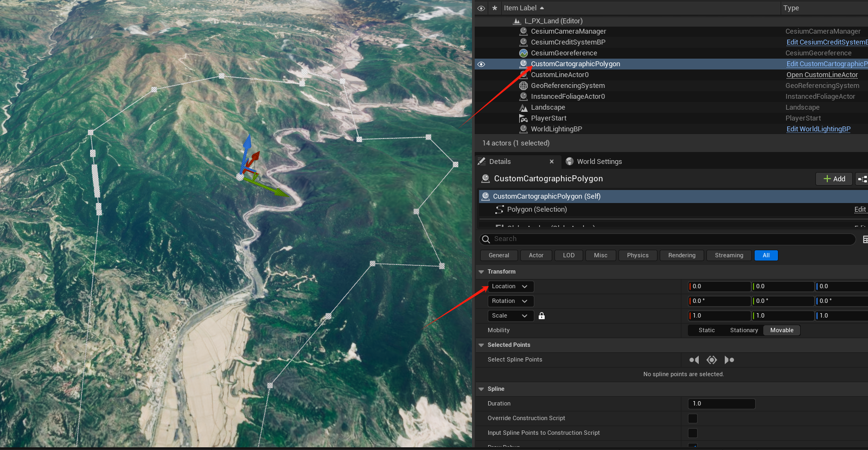
Task: Select next spline point icon
Action: point(729,360)
